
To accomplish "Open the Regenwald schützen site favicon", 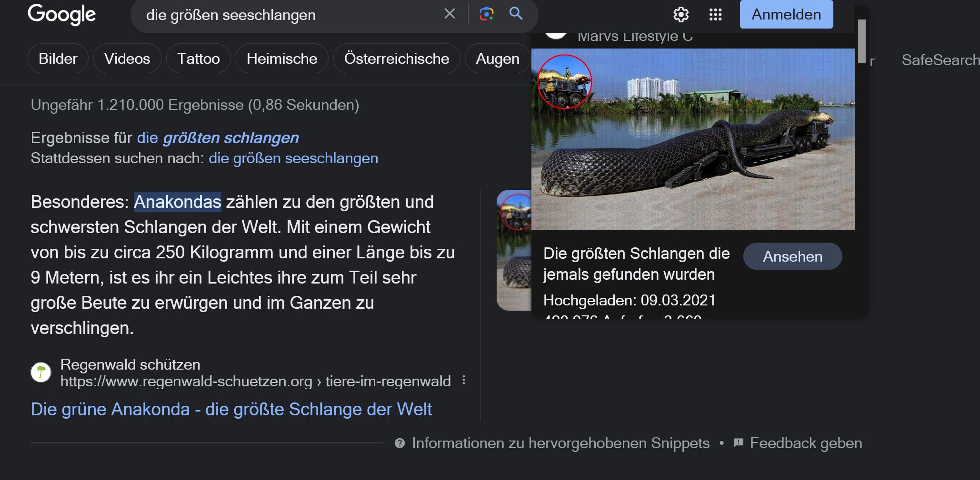I will [x=41, y=372].
